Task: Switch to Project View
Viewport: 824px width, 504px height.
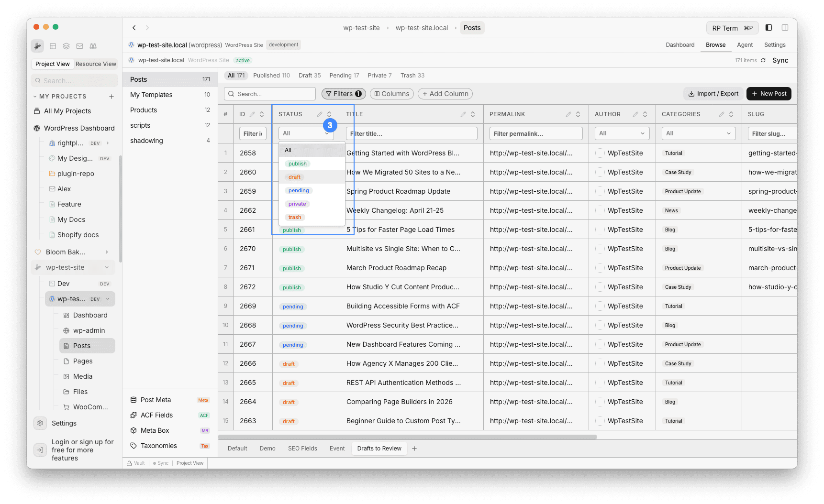Action: click(x=53, y=64)
